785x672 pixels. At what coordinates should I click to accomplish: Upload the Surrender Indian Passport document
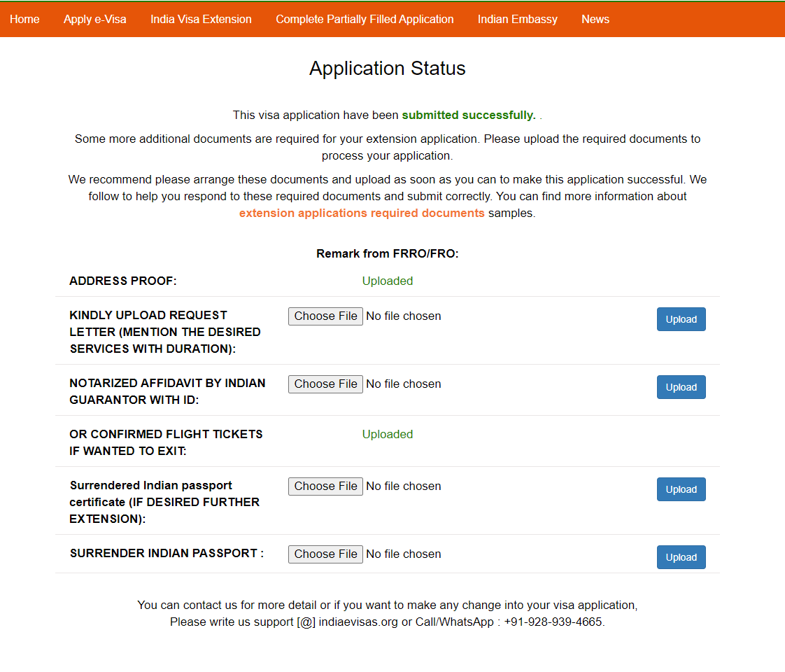[x=681, y=557]
